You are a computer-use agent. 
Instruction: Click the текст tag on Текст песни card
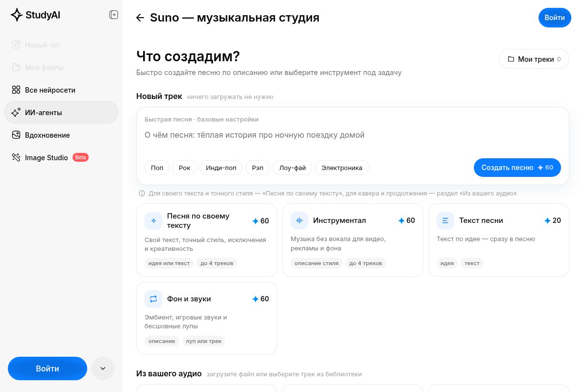pyautogui.click(x=472, y=263)
